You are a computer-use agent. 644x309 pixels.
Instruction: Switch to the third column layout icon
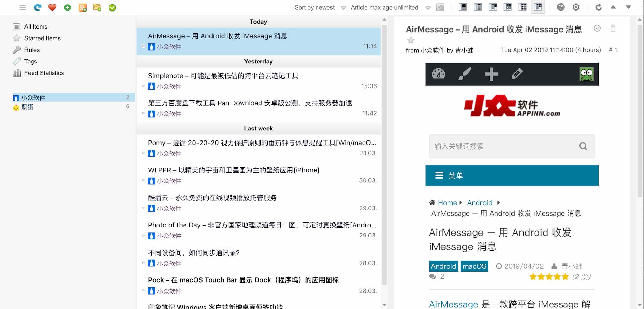493,7
